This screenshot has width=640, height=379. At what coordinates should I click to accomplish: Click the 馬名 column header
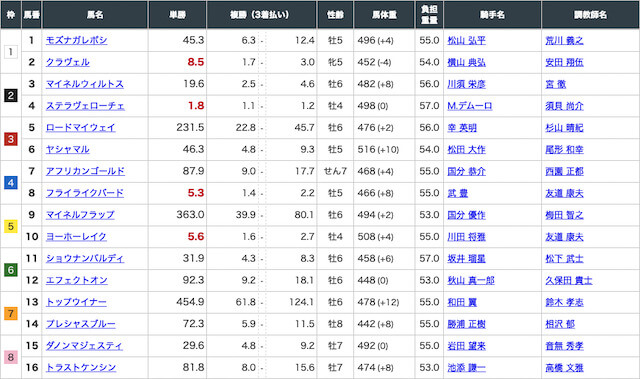point(95,15)
